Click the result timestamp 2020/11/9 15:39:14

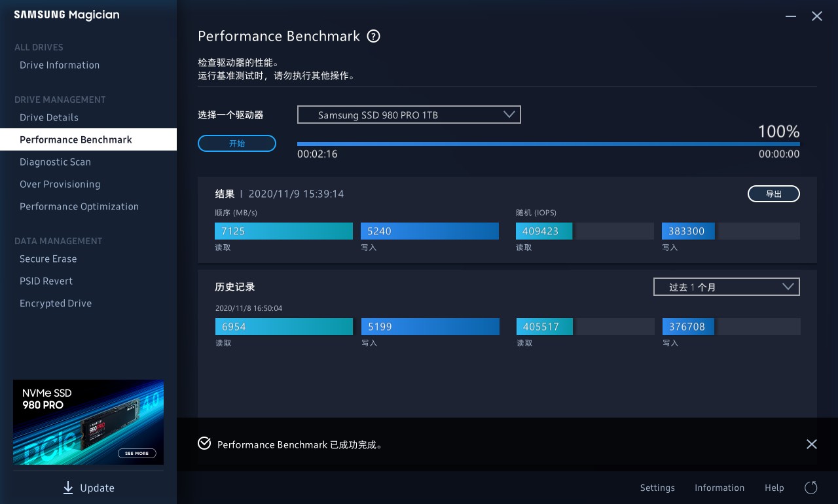point(296,194)
